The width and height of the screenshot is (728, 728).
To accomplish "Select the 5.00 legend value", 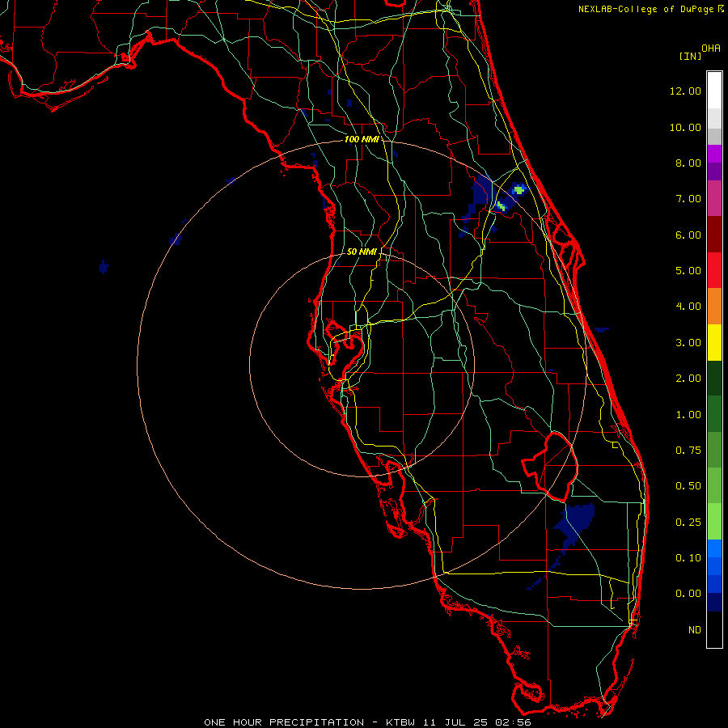I will click(688, 271).
